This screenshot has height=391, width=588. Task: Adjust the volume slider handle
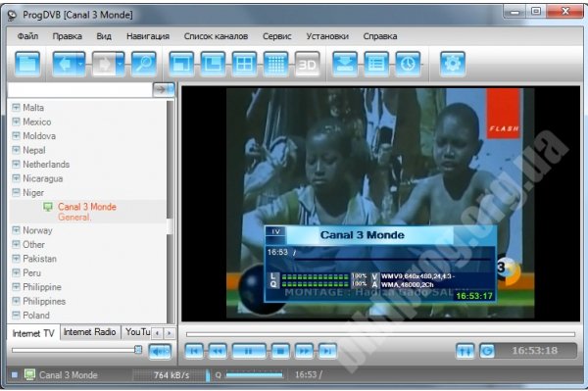click(x=138, y=350)
